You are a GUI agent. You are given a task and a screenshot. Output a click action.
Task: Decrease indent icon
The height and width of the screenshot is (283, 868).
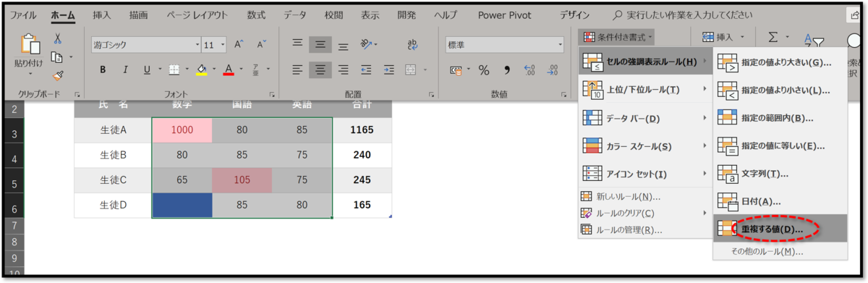click(366, 70)
